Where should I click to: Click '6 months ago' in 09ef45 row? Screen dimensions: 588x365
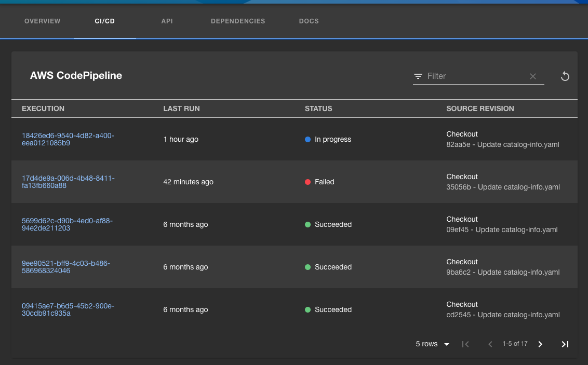185,224
